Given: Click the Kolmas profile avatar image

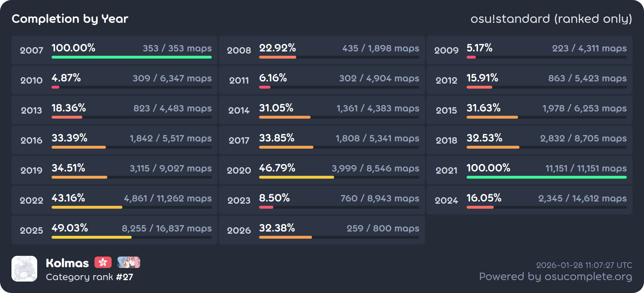Looking at the screenshot, I should [24, 269].
